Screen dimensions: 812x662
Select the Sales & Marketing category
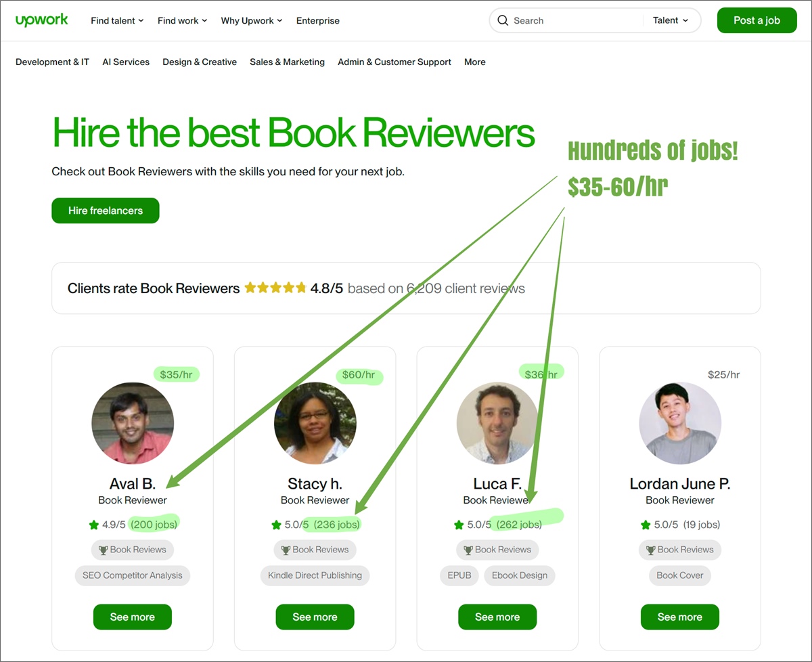[287, 62]
